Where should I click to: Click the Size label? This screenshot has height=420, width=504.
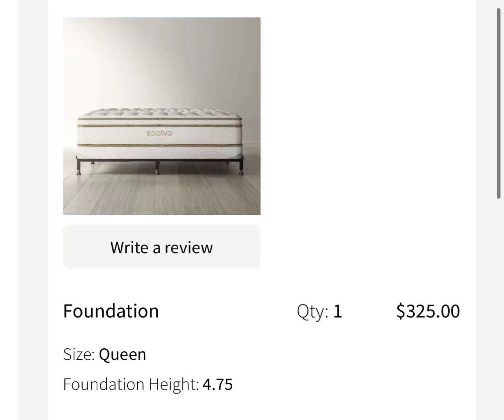[x=79, y=354]
